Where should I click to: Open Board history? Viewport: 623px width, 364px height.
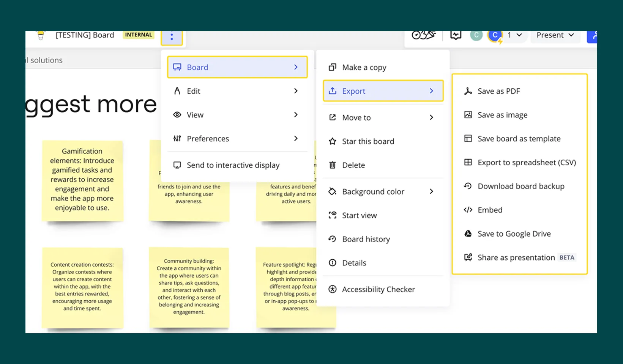(x=366, y=239)
